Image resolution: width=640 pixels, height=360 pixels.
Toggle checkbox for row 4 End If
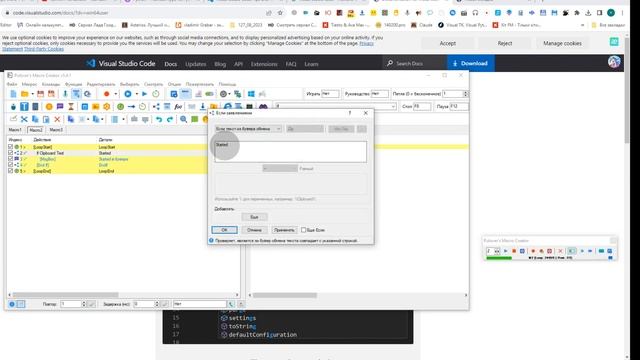click(x=11, y=165)
